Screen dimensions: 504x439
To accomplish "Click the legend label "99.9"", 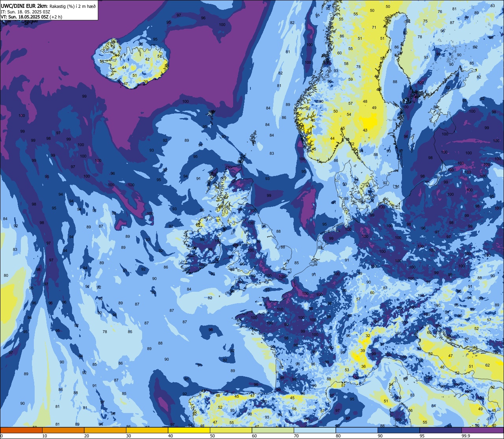I will pos(466,436).
